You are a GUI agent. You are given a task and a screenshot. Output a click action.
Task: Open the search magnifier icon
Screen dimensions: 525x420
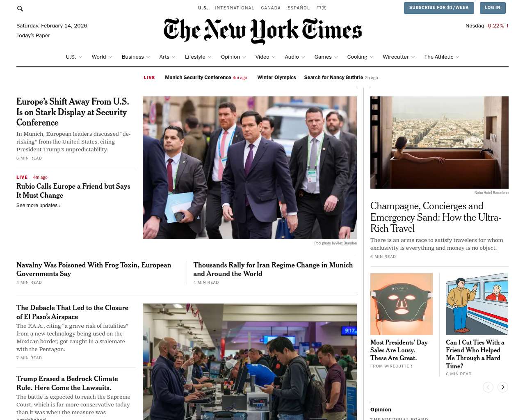(x=20, y=9)
